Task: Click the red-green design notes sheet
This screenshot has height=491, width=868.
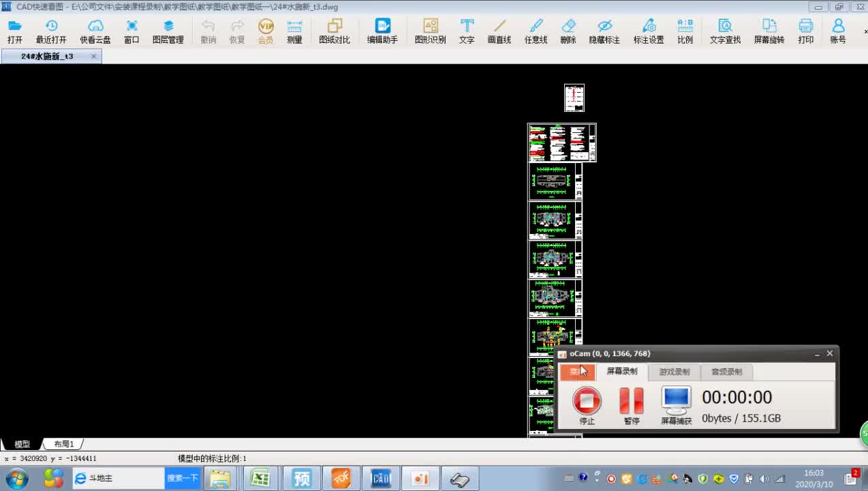Action: (x=562, y=143)
